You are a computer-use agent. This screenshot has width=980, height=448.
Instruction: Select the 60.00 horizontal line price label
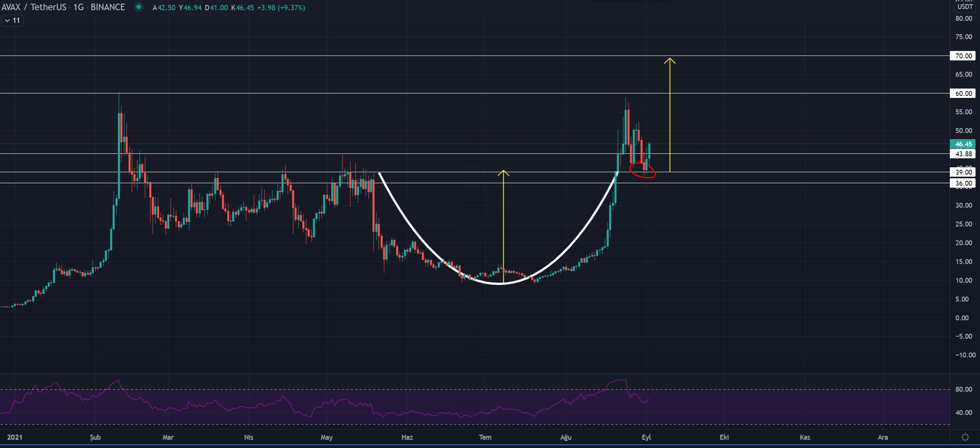click(963, 93)
